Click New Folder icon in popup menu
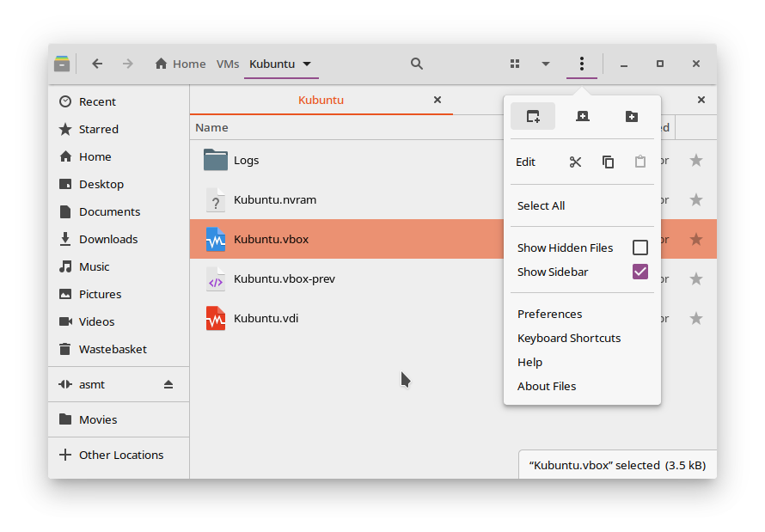Screen dimensions: 765x532 [x=632, y=116]
